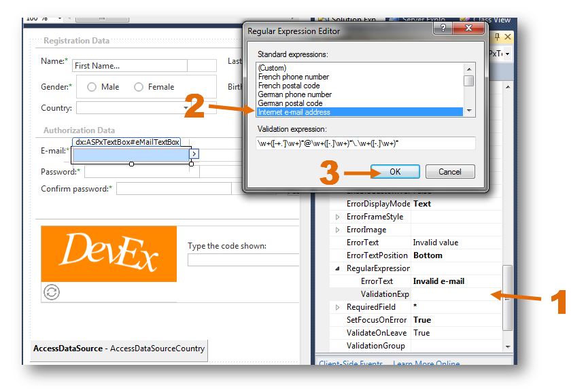This screenshot has width=586, height=392.
Task: Click the Validation expression text field
Action: 366,143
